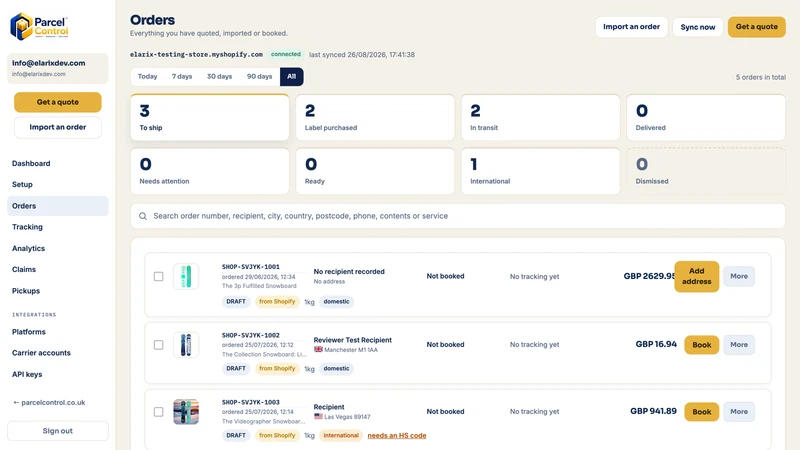Viewport: 800px width, 450px height.
Task: Select the International status card
Action: (x=540, y=171)
